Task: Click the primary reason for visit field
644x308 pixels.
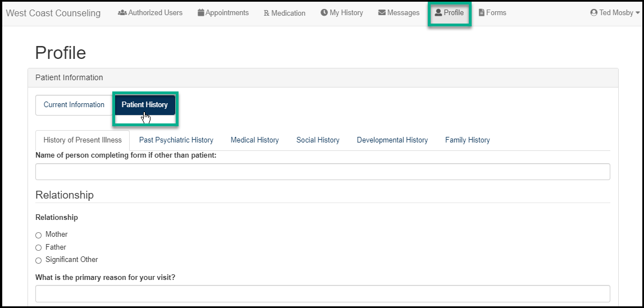Action: point(322,293)
